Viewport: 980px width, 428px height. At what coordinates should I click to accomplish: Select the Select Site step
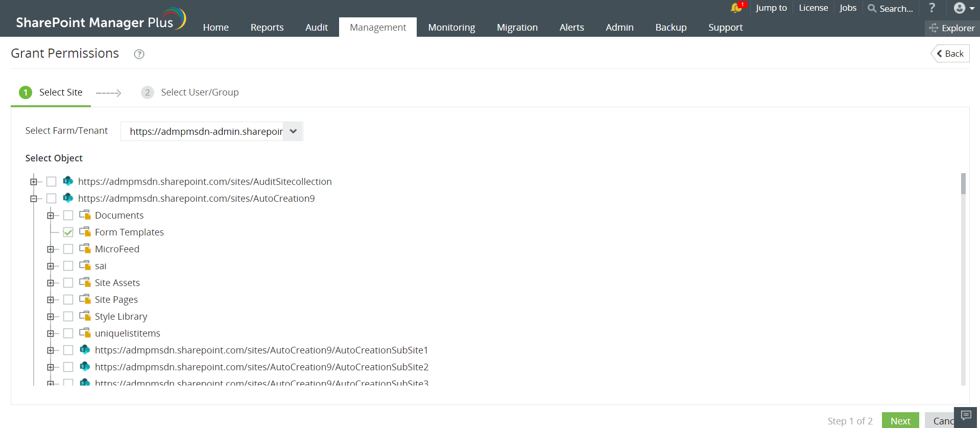[x=51, y=92]
